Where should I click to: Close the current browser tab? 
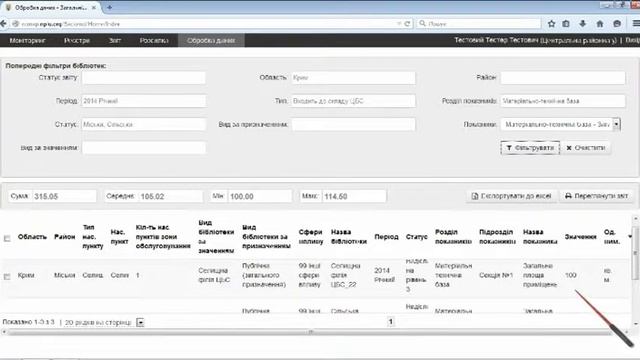click(94, 7)
